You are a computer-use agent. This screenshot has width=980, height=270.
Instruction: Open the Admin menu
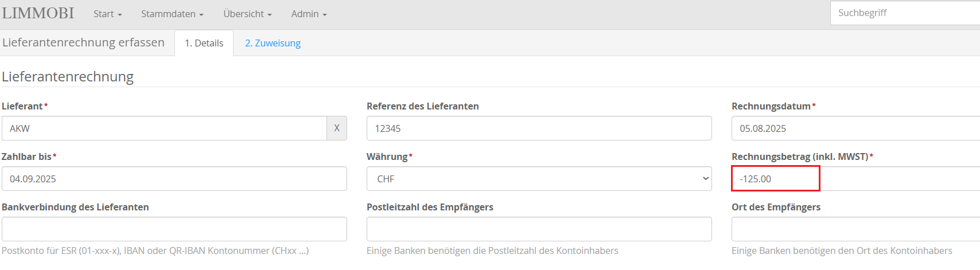pyautogui.click(x=309, y=14)
